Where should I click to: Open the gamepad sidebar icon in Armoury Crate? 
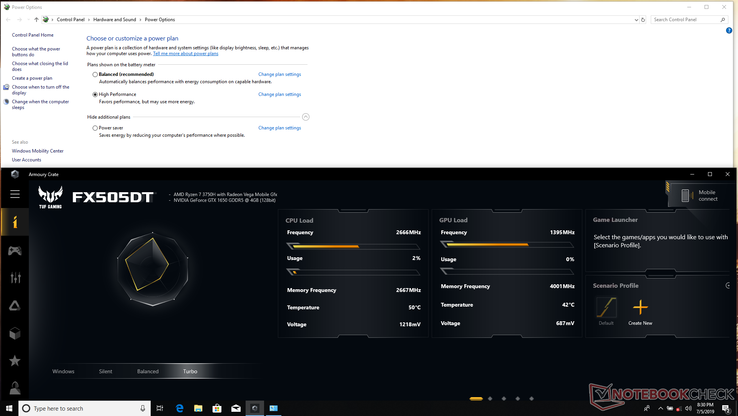click(x=15, y=250)
